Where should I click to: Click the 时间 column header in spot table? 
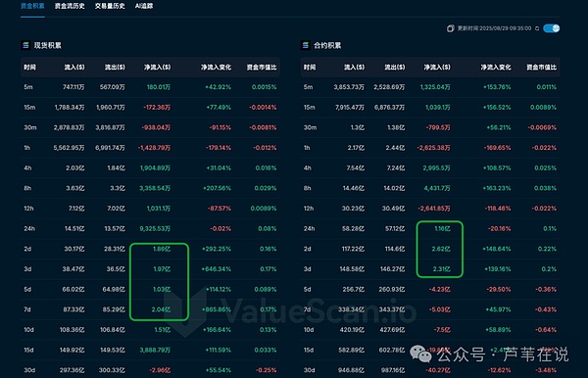tap(30, 67)
